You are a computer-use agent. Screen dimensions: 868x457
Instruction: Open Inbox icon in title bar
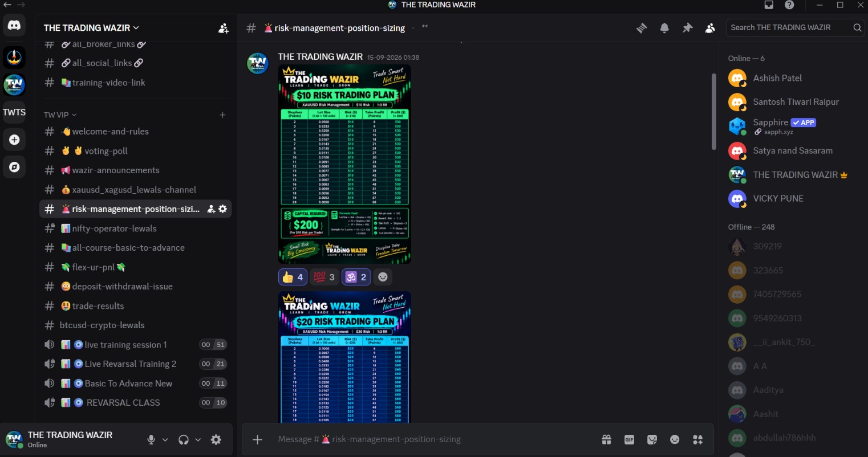pyautogui.click(x=769, y=5)
